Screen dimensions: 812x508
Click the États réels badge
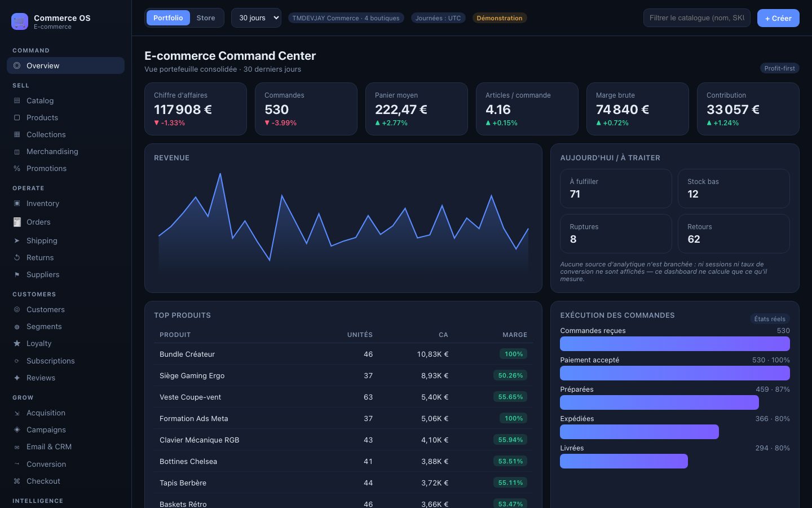tap(770, 319)
